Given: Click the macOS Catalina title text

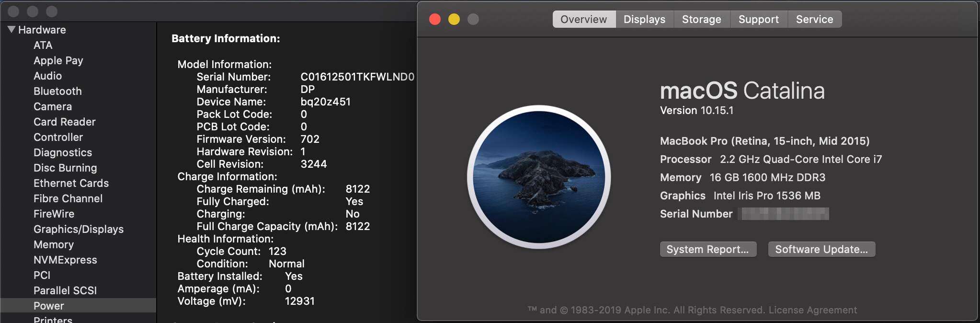Looking at the screenshot, I should pyautogui.click(x=742, y=91).
